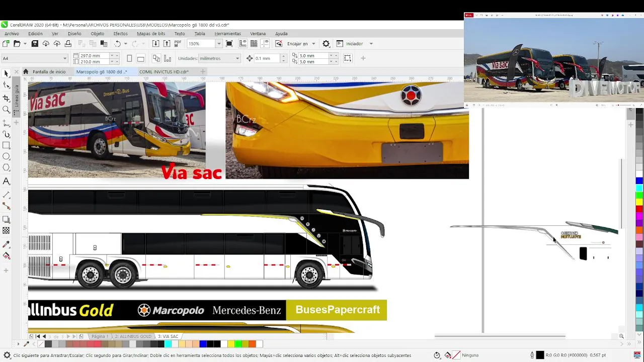Open Options gear in toolbar
Viewport: 644px width, 362px height.
326,44
